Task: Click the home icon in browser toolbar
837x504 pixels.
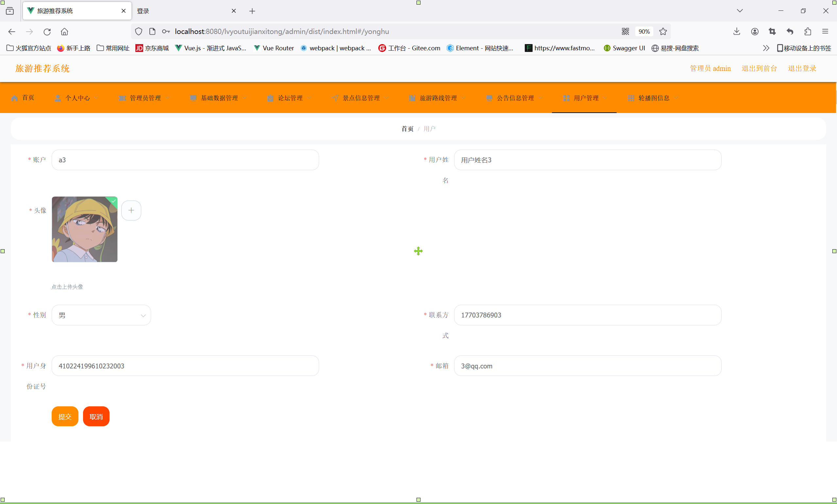Action: (x=64, y=32)
